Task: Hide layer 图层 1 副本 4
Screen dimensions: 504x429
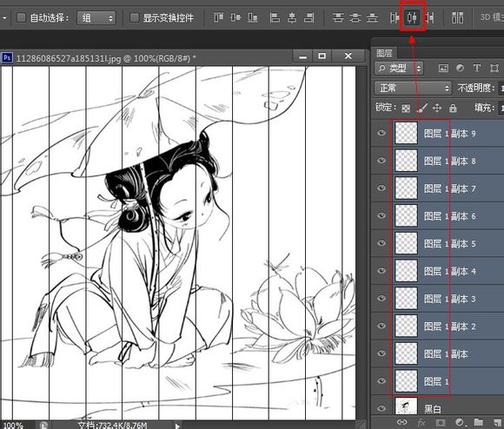Action: click(x=381, y=271)
